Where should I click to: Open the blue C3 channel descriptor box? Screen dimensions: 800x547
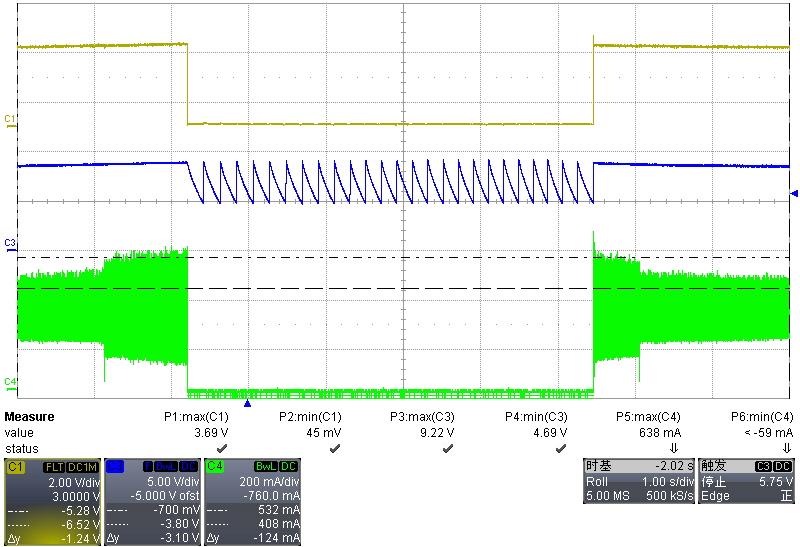[x=152, y=502]
